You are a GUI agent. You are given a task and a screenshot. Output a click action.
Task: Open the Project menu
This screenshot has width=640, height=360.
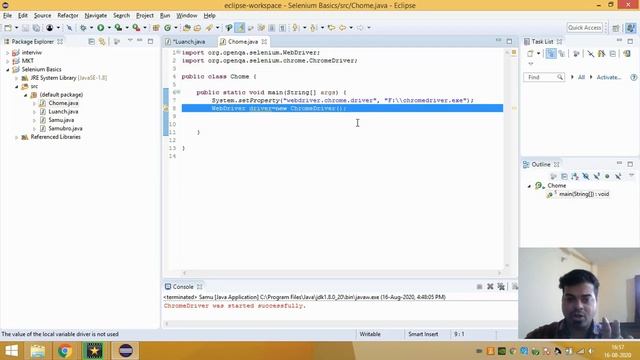[x=144, y=16]
